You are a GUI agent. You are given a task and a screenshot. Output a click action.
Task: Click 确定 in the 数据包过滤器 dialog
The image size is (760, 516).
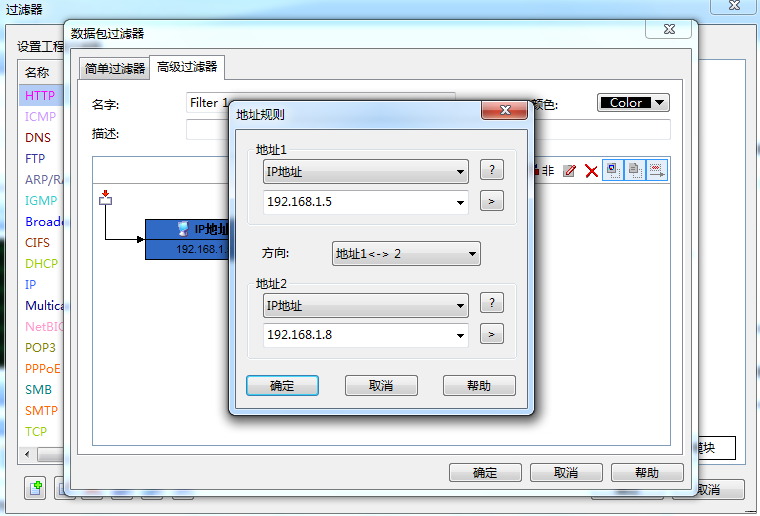485,472
